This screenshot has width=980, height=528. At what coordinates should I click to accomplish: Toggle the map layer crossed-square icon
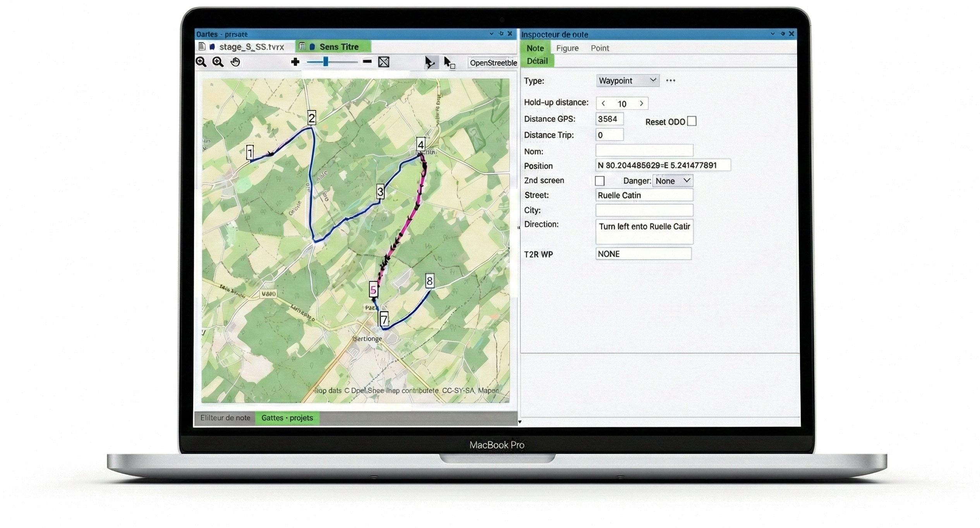coord(383,62)
